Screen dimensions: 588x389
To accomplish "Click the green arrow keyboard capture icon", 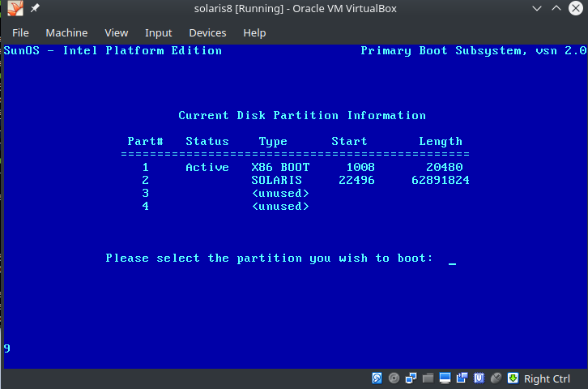I will point(513,378).
